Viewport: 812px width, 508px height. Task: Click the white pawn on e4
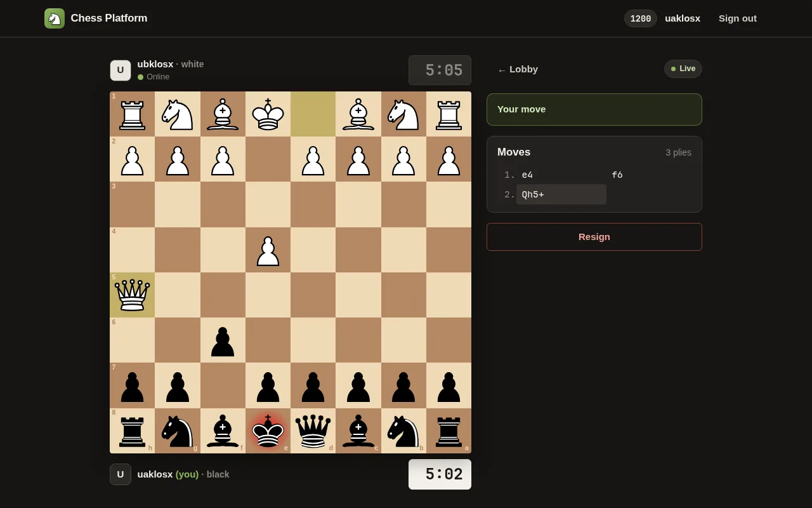[268, 250]
